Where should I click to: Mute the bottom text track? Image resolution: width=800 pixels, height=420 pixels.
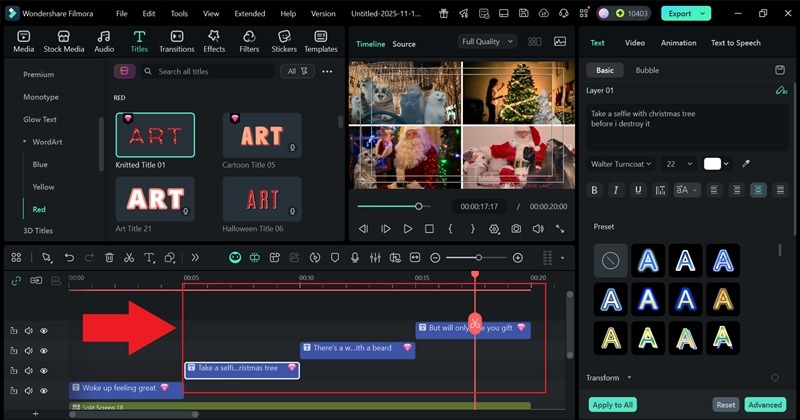pos(29,391)
